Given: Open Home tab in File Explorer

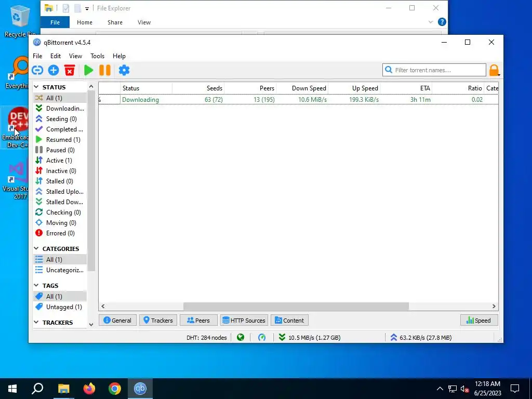Looking at the screenshot, I should pos(85,22).
